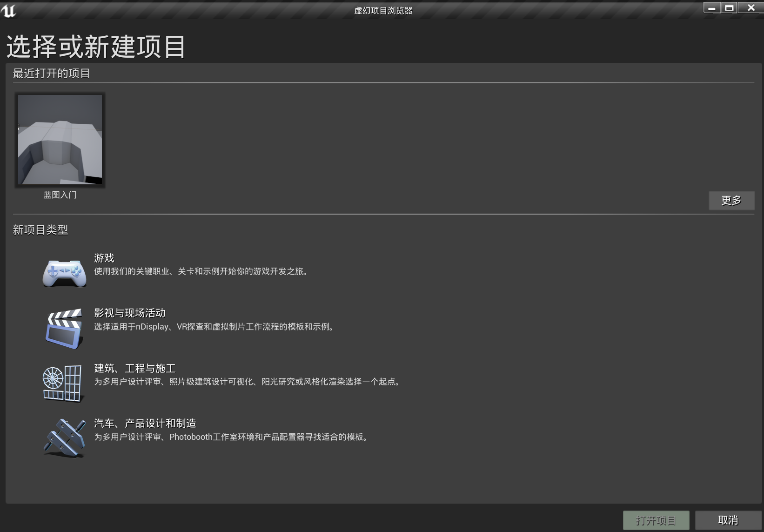Select the 游戏 gamepad icon
Screen dimensions: 764x532
click(64, 273)
